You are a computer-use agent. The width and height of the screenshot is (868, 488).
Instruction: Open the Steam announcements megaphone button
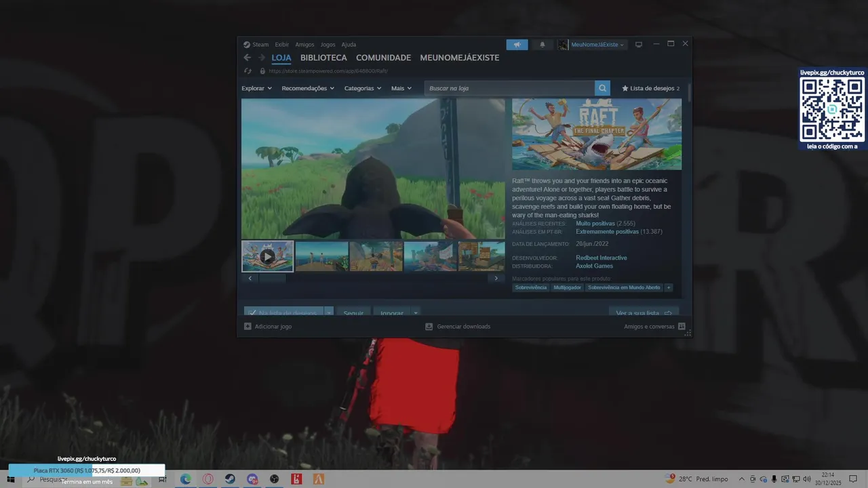pos(517,45)
